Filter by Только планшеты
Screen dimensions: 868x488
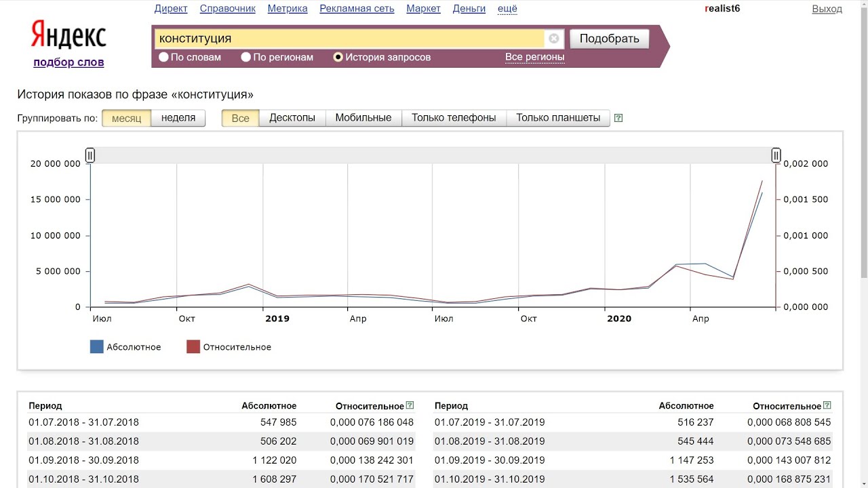558,118
